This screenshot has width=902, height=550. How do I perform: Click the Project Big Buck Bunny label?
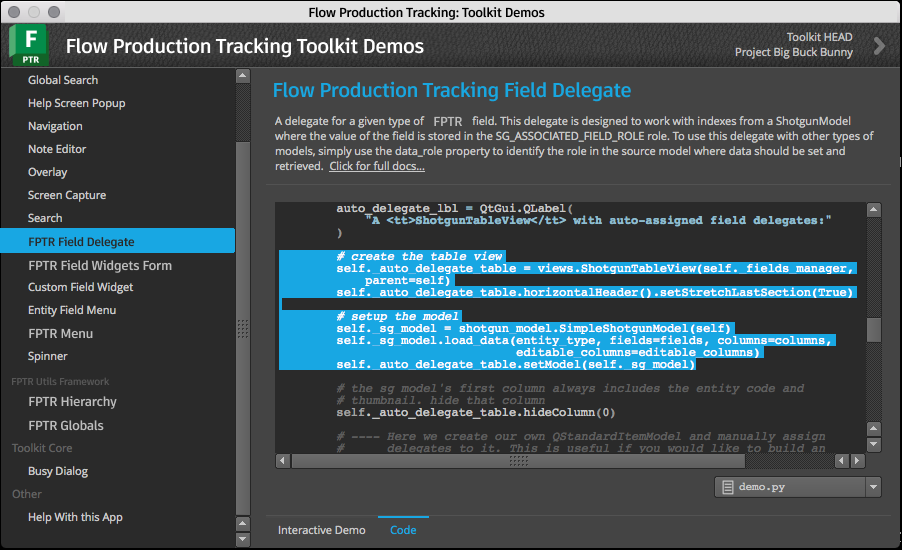(793, 52)
